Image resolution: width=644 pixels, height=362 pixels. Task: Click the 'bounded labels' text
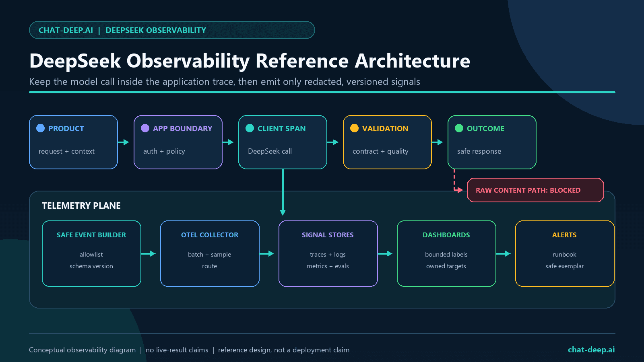pos(446,254)
